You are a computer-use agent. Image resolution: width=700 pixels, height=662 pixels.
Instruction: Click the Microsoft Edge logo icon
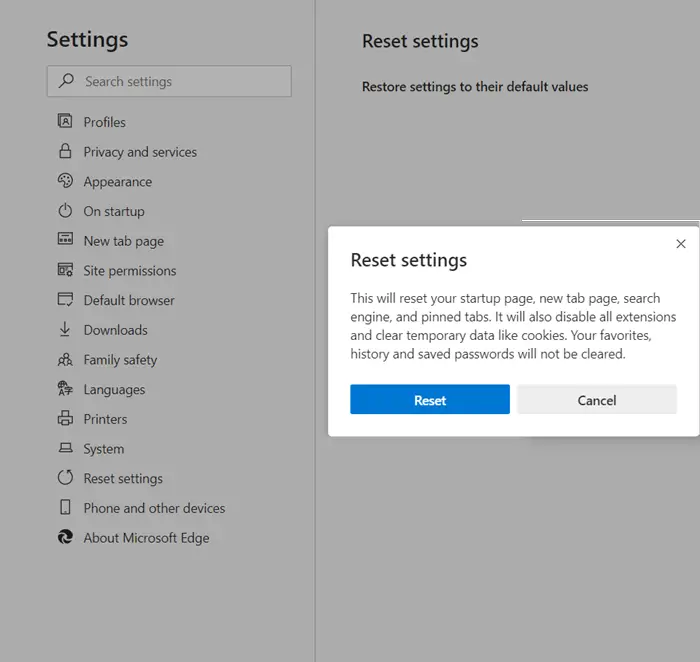click(65, 537)
